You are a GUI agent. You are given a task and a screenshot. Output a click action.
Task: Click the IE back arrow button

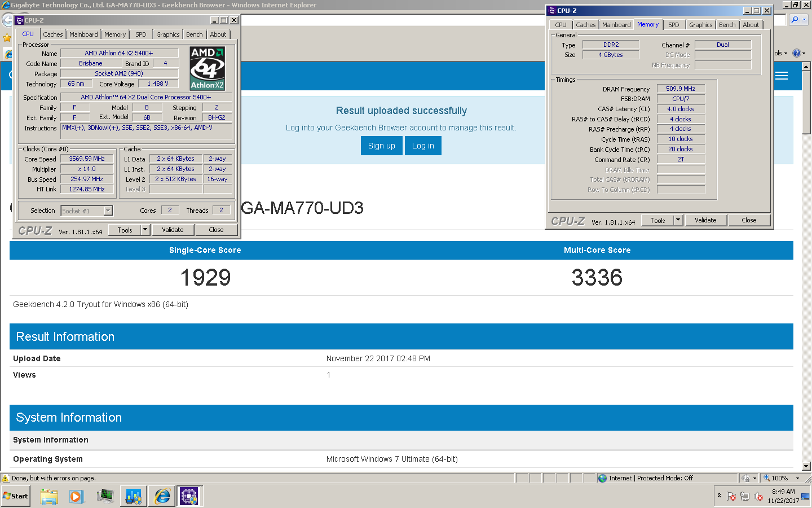[x=7, y=20]
